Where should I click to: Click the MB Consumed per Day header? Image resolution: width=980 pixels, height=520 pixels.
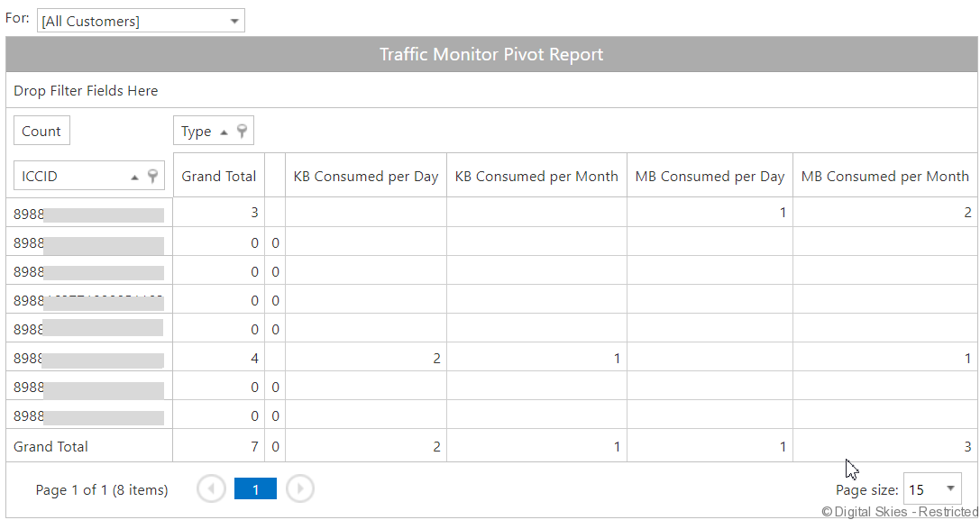[x=710, y=176]
